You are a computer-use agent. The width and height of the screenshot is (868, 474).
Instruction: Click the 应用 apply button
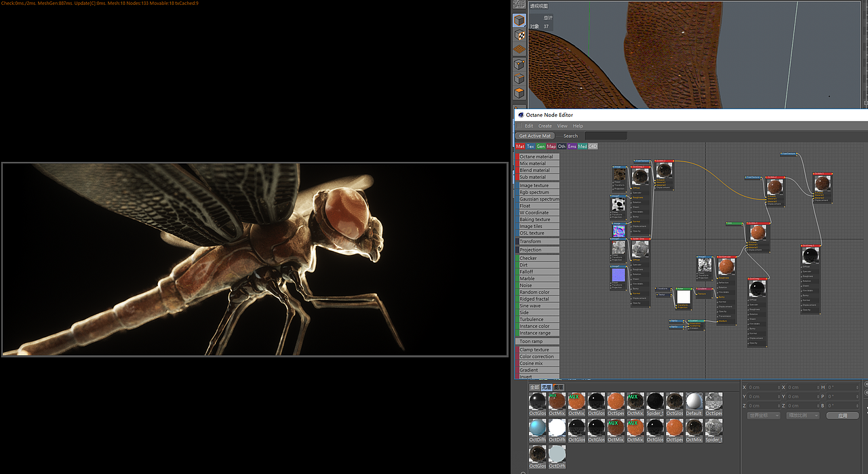coord(842,416)
